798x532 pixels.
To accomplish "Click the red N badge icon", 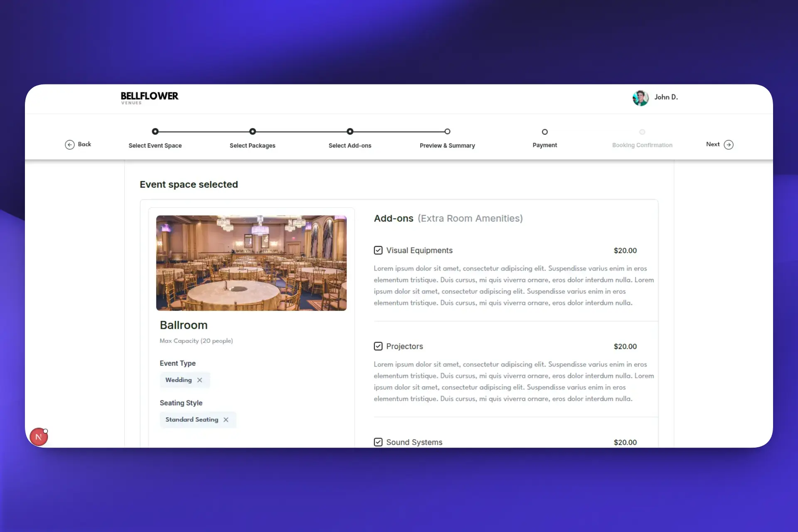I will (39, 437).
